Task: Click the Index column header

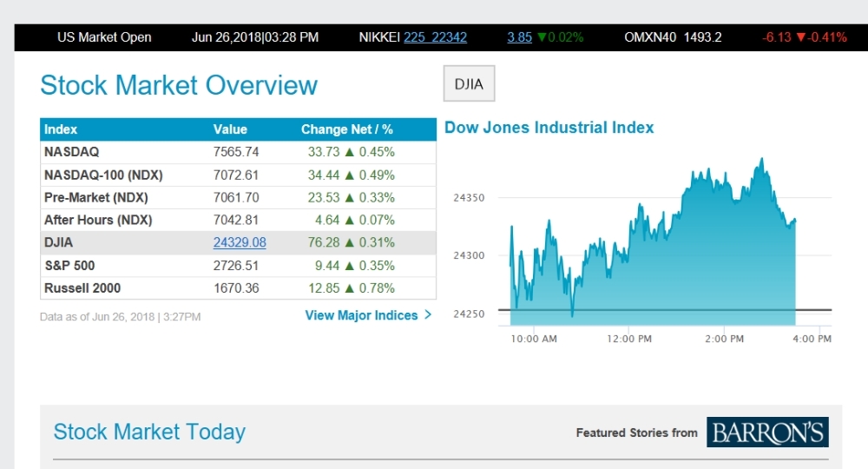Action: pos(61,129)
